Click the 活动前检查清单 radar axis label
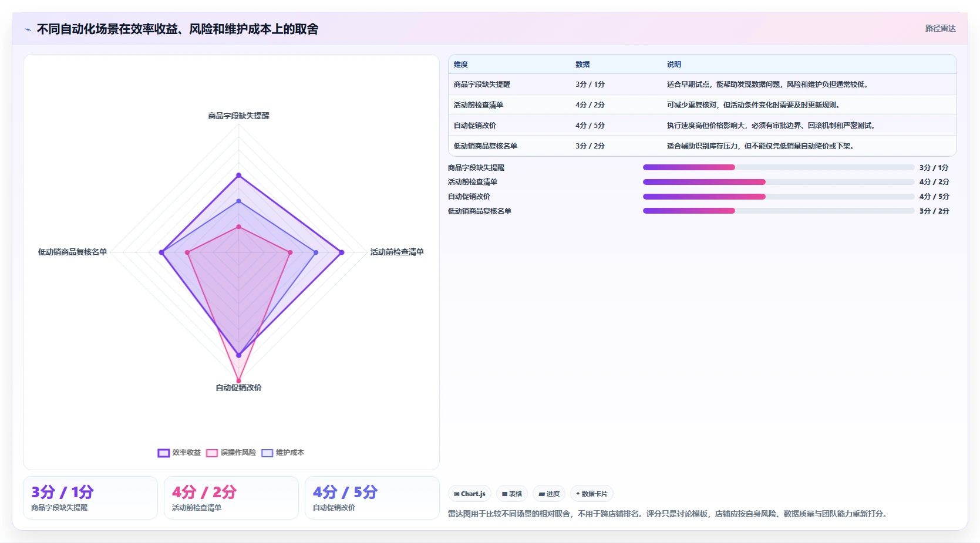The image size is (980, 543). [x=397, y=252]
